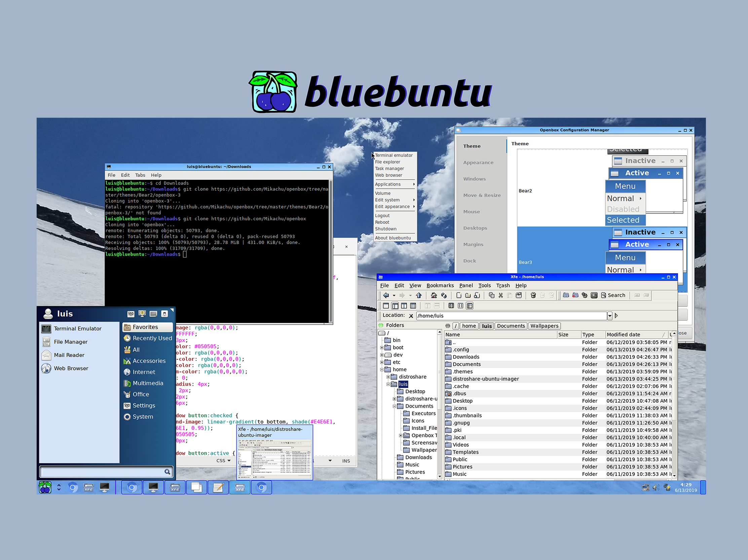Open home directory via Xfe house icon
Image resolution: width=748 pixels, height=560 pixels.
click(x=434, y=295)
